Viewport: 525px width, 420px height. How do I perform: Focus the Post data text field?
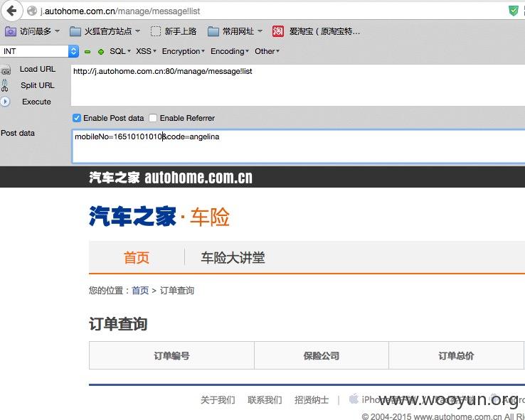click(298, 146)
